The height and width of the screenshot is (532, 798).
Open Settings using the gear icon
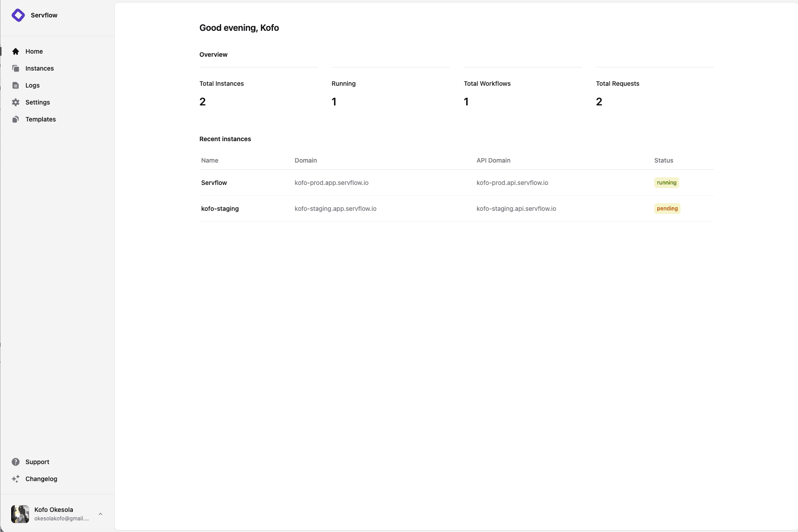coord(16,102)
